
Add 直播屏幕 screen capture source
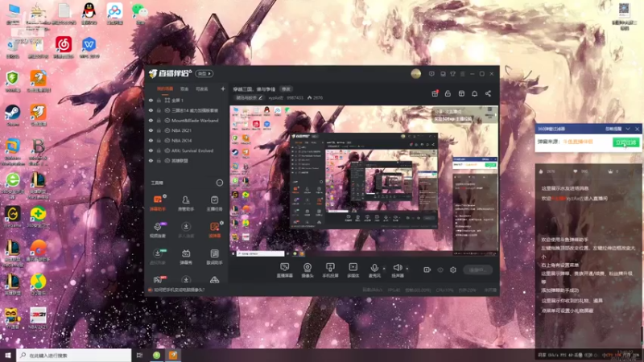click(284, 270)
